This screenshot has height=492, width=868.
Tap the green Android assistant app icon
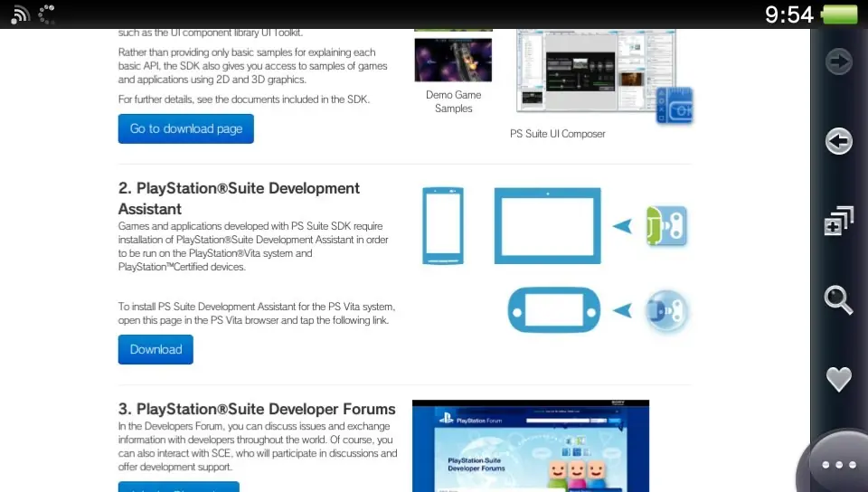coord(666,226)
